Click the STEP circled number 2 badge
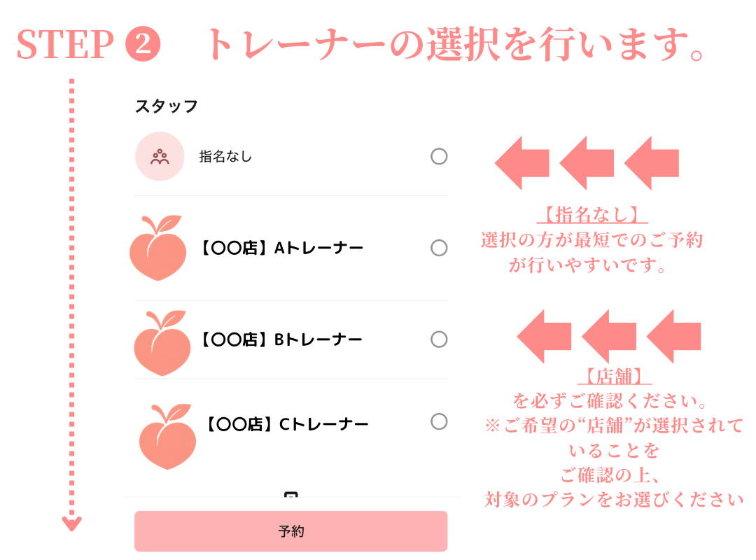The image size is (756, 560). click(143, 46)
